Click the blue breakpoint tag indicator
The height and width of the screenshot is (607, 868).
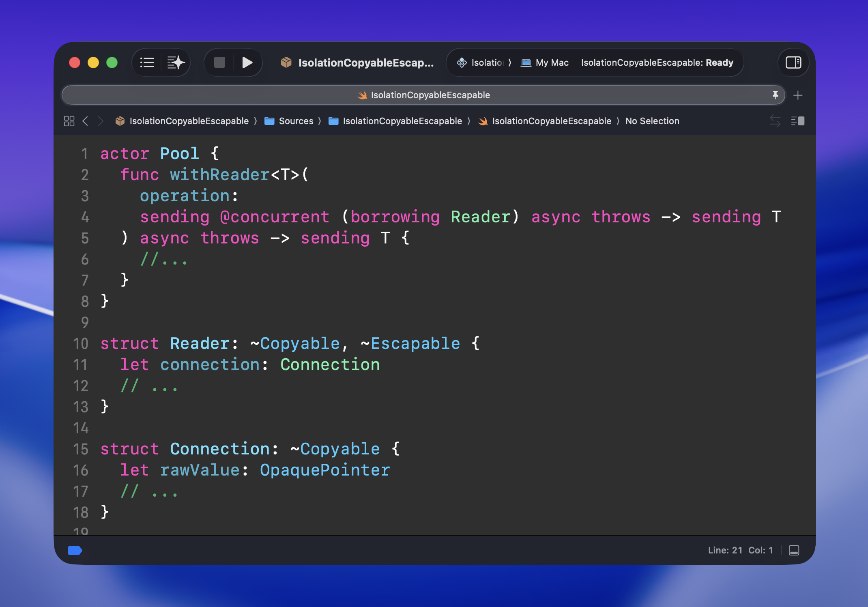coord(75,550)
